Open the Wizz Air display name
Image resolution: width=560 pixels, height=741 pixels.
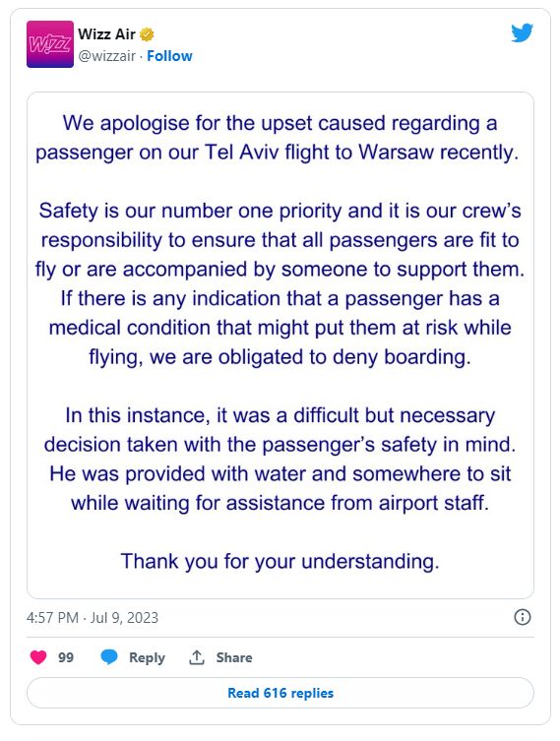pos(107,34)
